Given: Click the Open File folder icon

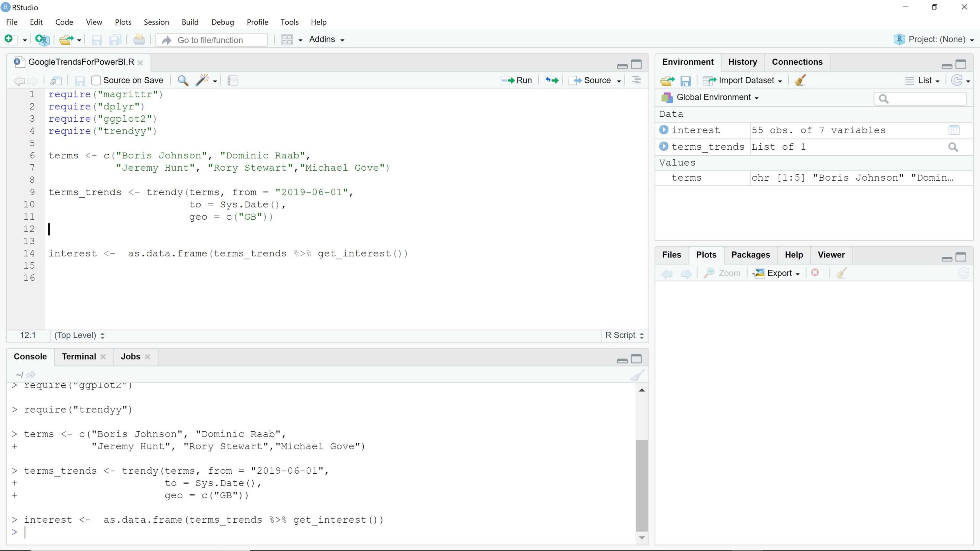Looking at the screenshot, I should coord(66,39).
